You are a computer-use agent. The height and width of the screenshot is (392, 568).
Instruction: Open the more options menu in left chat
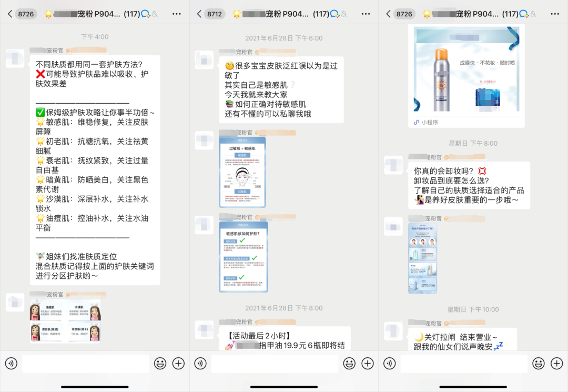[177, 14]
